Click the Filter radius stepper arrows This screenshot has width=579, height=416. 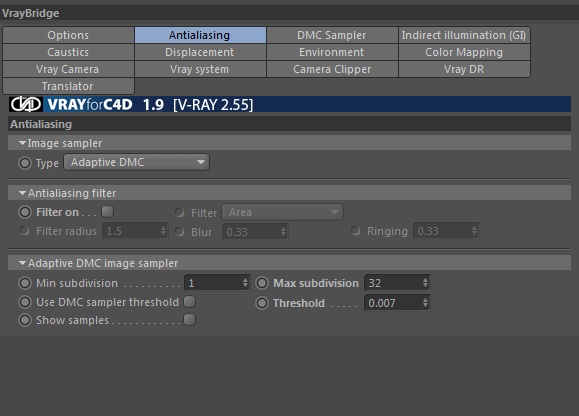[163, 231]
